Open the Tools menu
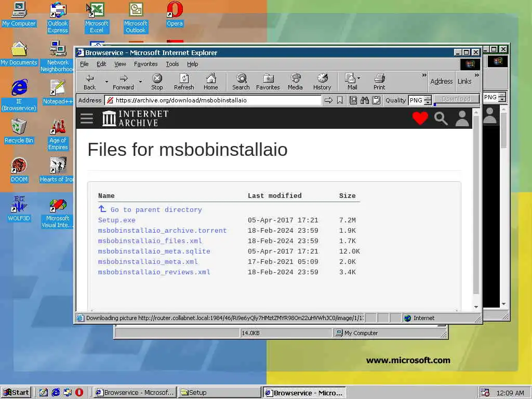The height and width of the screenshot is (399, 532). pos(172,64)
